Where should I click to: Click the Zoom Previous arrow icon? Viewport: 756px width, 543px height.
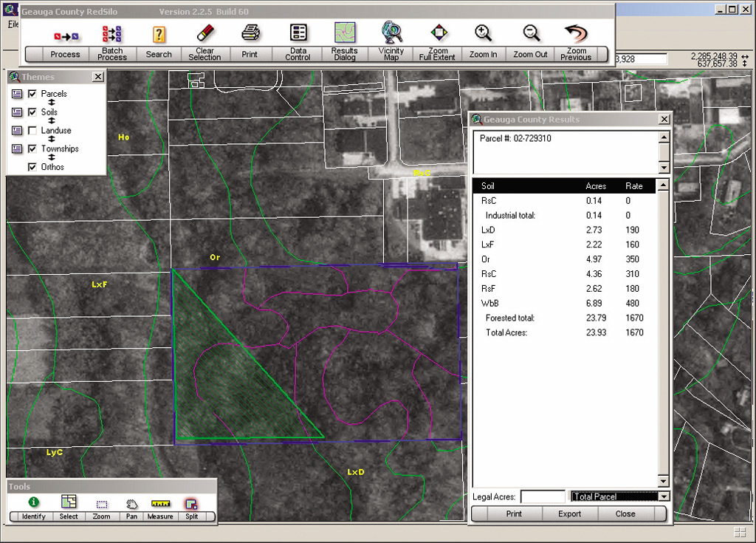[576, 33]
